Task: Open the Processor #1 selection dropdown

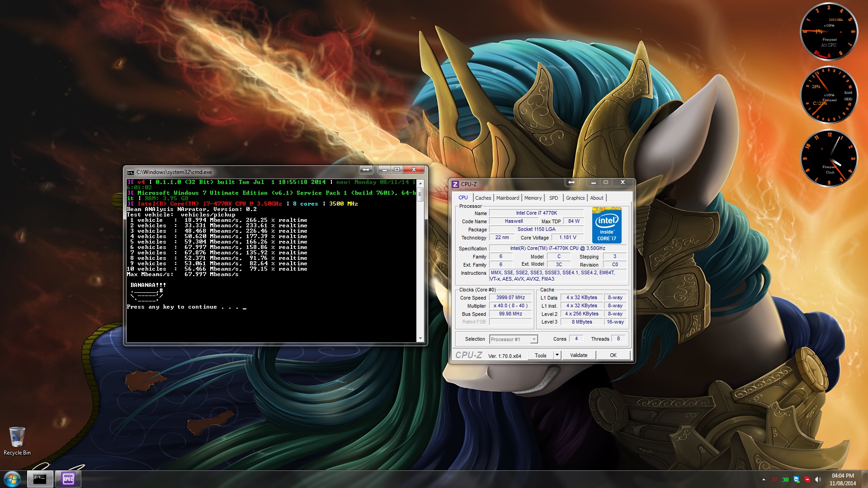Action: (x=513, y=339)
